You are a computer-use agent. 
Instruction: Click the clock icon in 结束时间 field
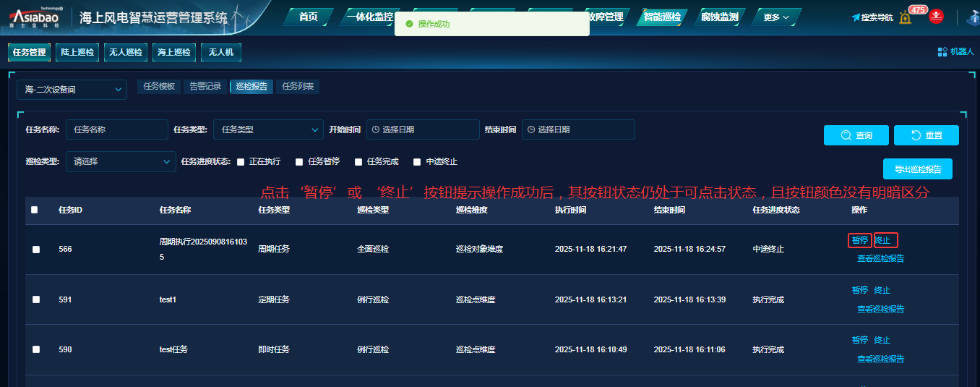(x=530, y=129)
